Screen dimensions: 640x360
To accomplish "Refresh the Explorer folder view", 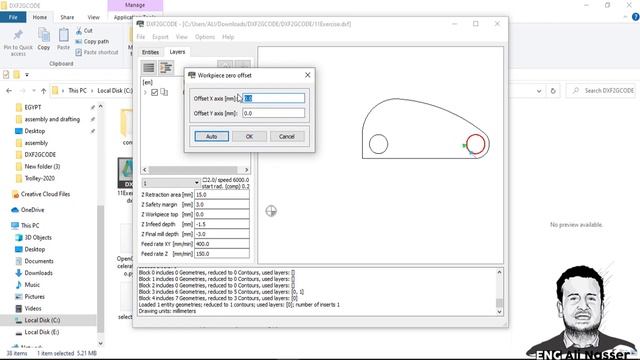I will [x=553, y=91].
